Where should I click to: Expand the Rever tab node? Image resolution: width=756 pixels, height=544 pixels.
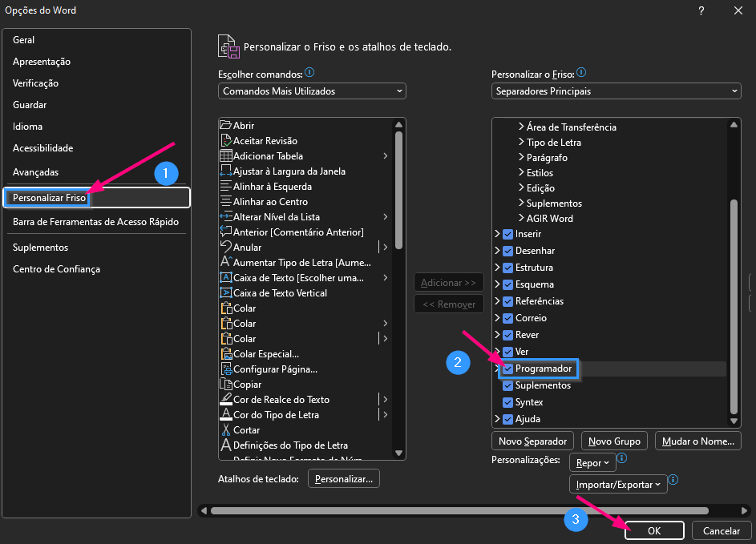point(497,334)
